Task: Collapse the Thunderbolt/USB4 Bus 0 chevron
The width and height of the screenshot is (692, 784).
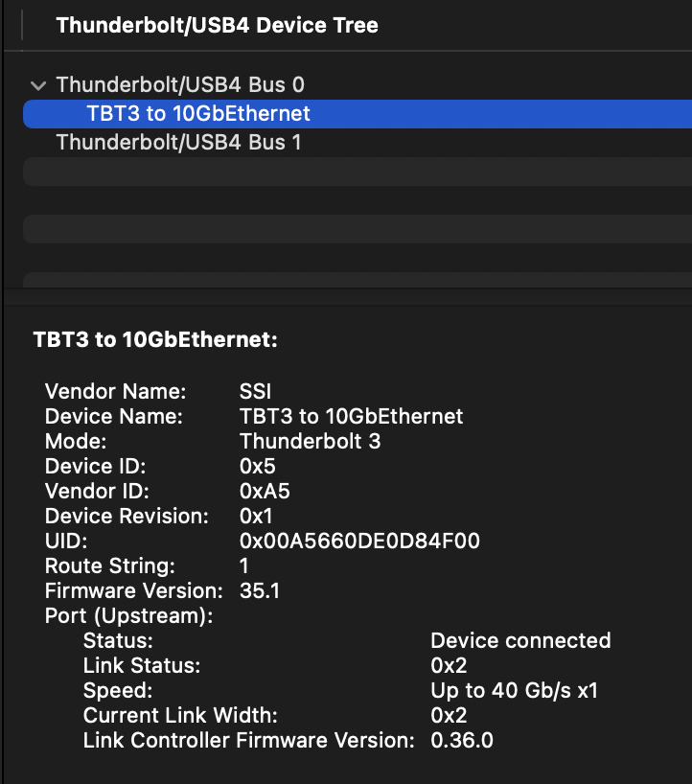Action: [x=38, y=85]
